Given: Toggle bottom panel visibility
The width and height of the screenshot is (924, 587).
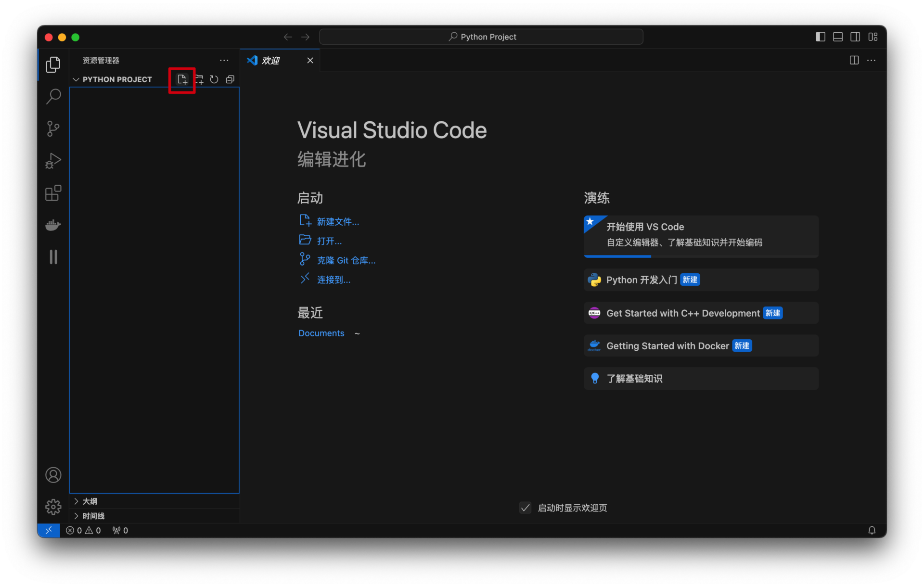Looking at the screenshot, I should click(x=838, y=37).
